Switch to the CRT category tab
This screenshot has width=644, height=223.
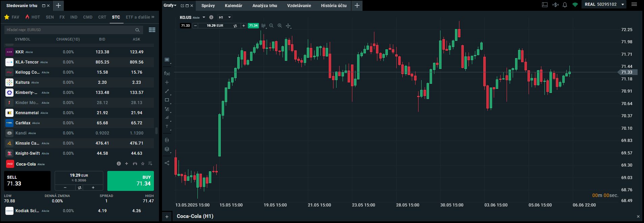(102, 17)
